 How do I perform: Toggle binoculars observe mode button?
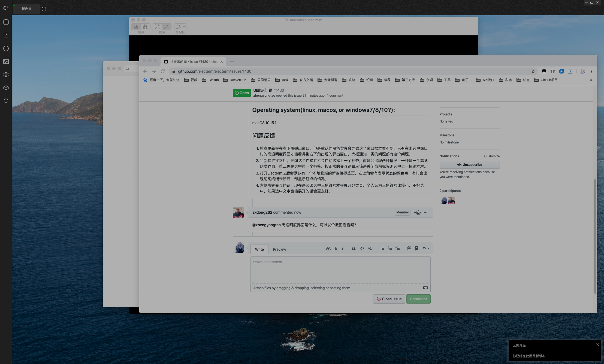point(145,27)
